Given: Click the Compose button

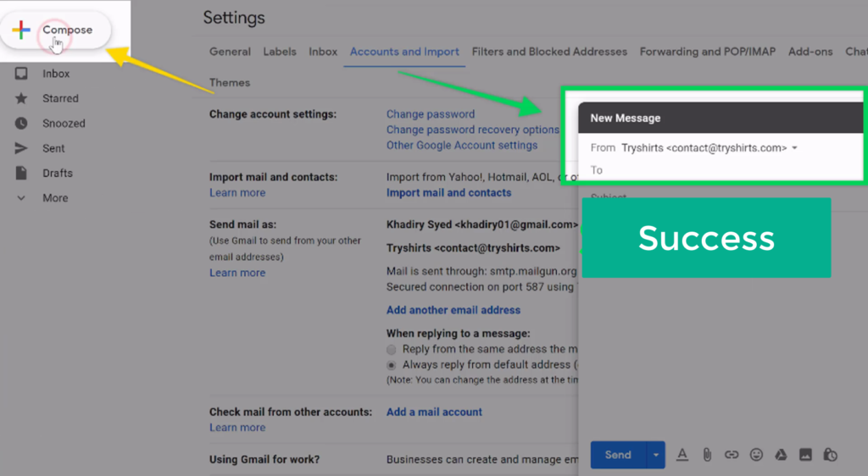Looking at the screenshot, I should point(55,30).
